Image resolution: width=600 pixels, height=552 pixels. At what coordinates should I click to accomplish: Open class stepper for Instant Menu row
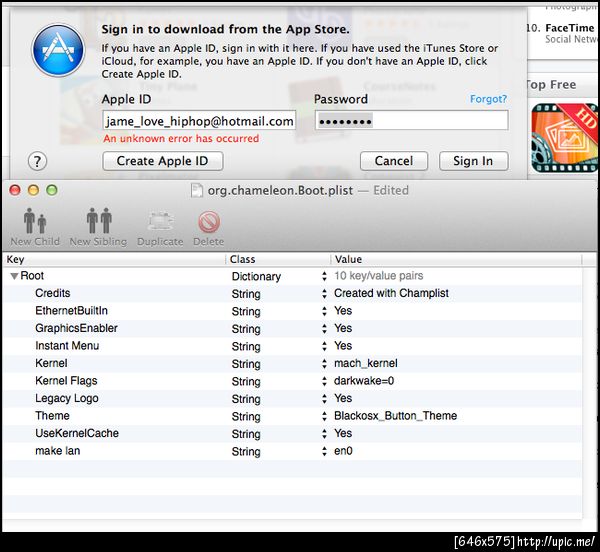324,347
